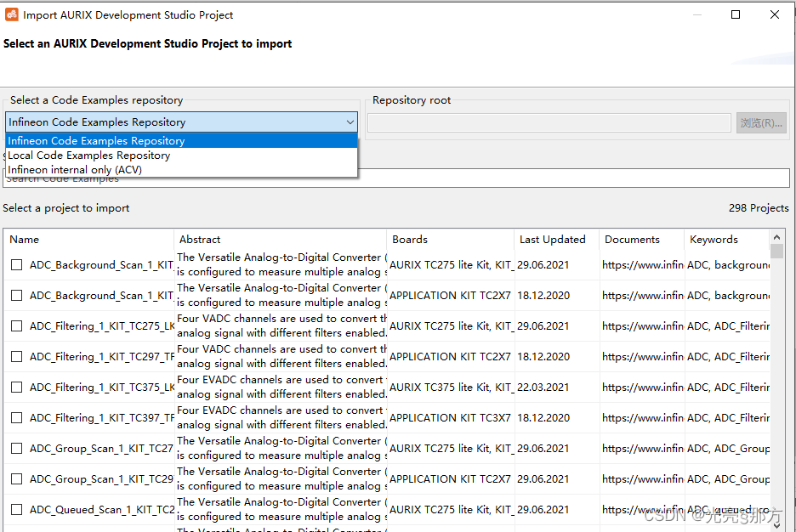Viewport: 796px width, 532px height.
Task: Sort by the Boards column header
Action: click(x=450, y=240)
